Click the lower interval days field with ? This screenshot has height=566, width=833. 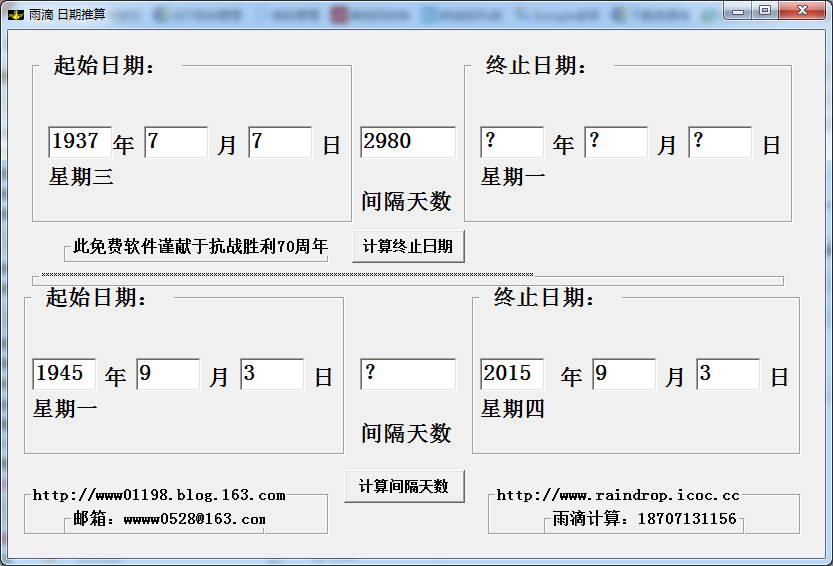click(408, 374)
